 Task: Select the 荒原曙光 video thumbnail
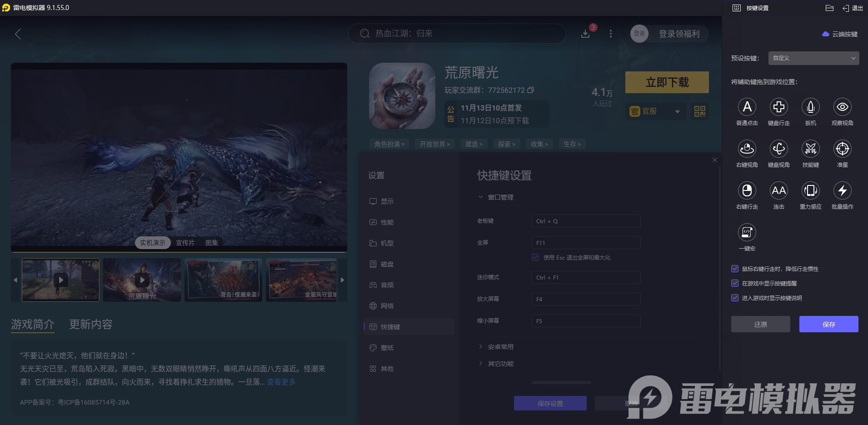(x=142, y=280)
